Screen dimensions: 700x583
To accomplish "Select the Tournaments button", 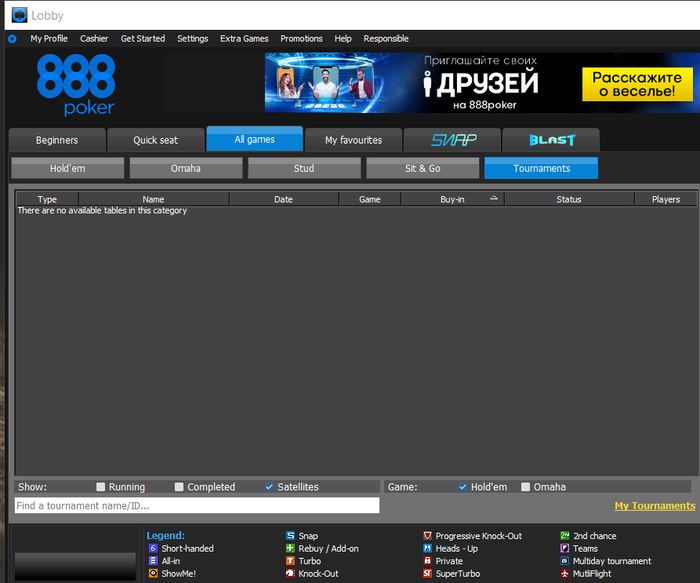I will pos(541,168).
